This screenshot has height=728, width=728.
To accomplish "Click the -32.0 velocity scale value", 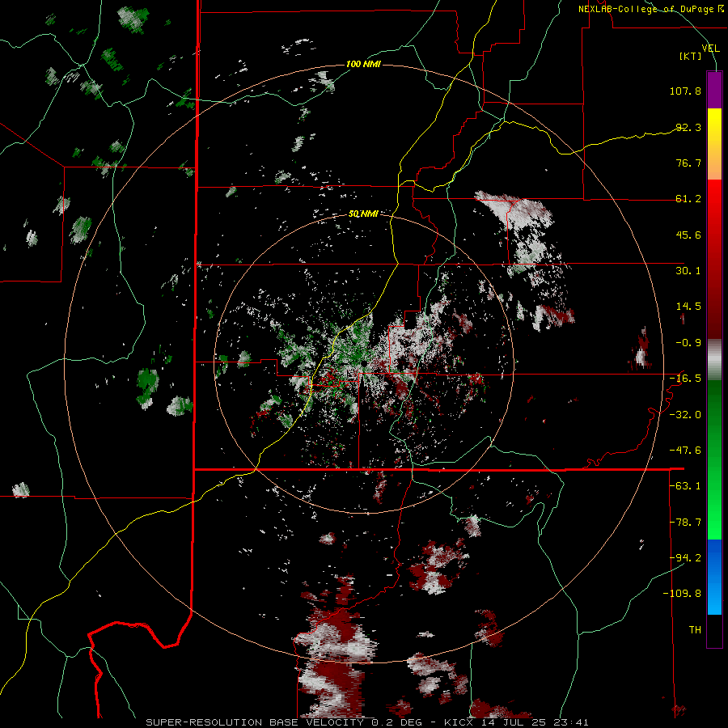I will [685, 415].
